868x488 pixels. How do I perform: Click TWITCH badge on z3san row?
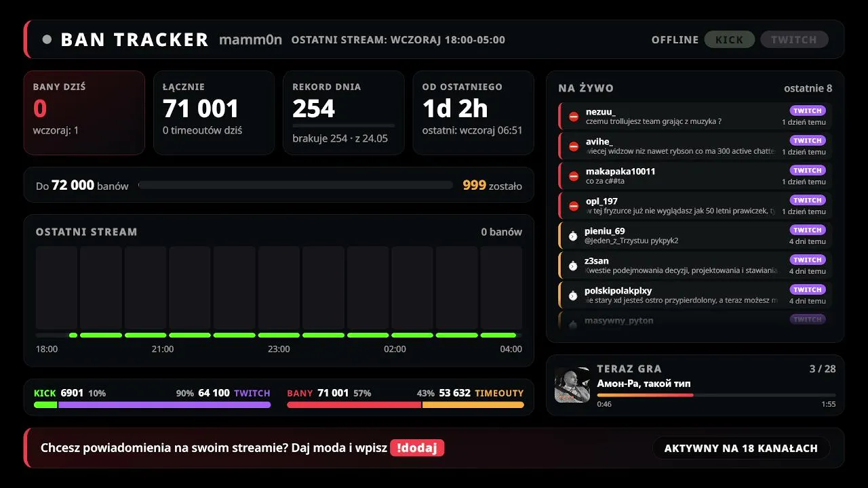tap(808, 260)
